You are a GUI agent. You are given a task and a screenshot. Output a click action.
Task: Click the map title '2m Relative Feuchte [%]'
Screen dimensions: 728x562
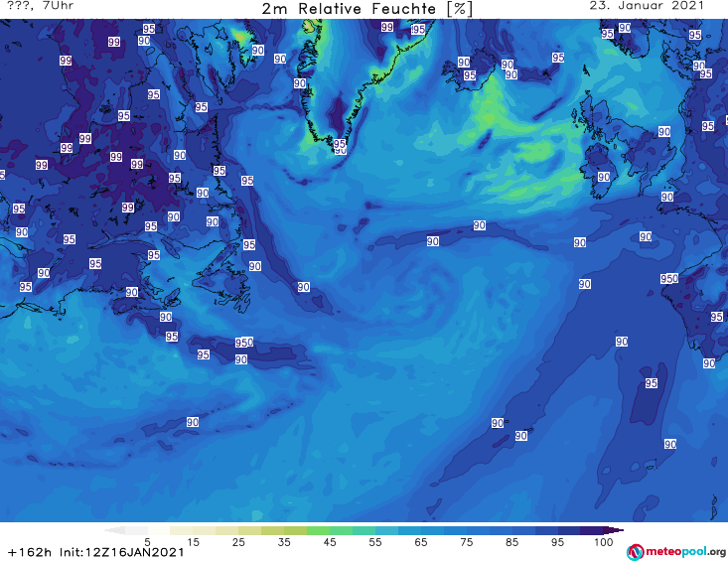(x=366, y=9)
